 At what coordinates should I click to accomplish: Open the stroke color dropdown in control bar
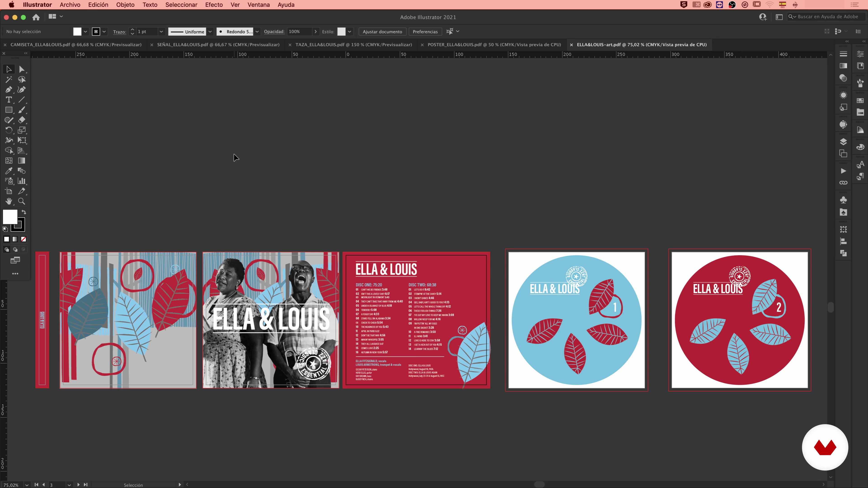[x=104, y=32]
